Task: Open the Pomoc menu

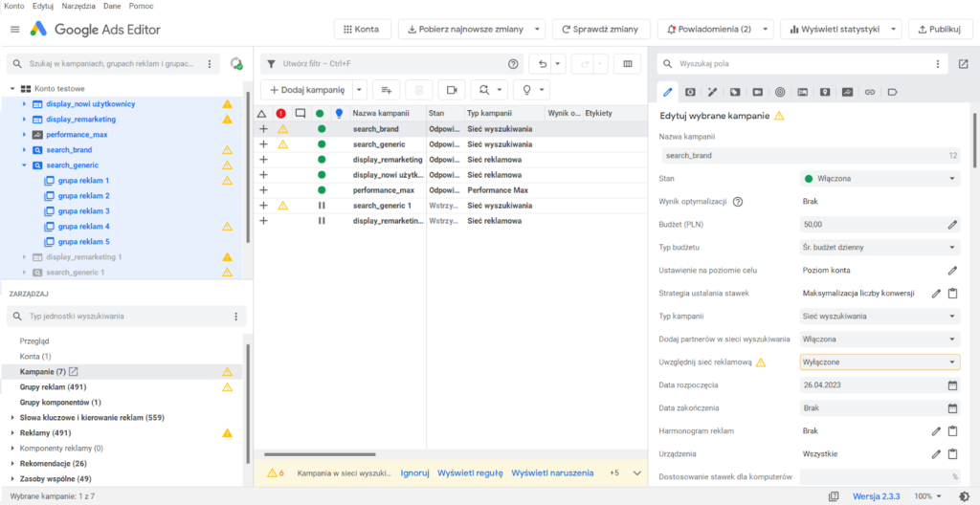Action: (142, 6)
